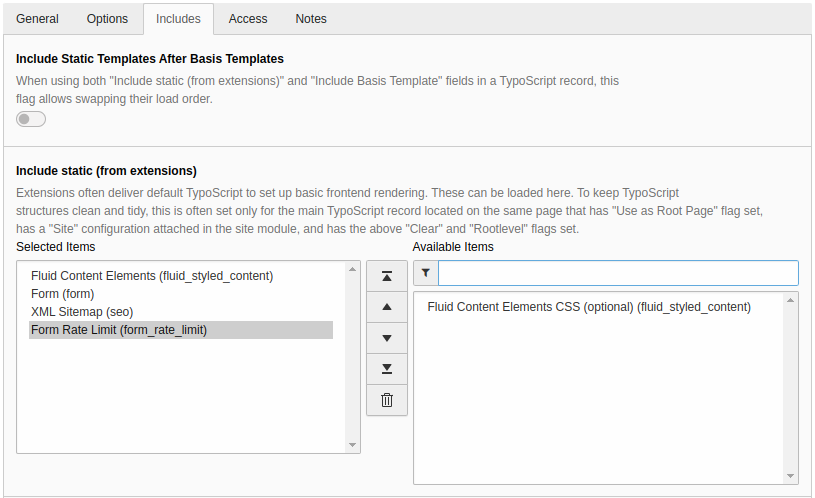The image size is (815, 498).
Task: Open the General tab
Action: point(37,19)
